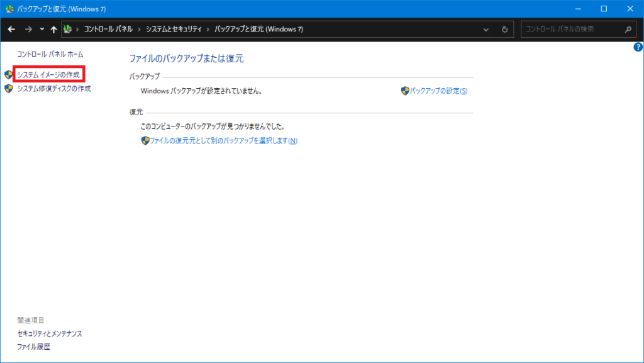Close the バックアップと復元 window
This screenshot has width=644, height=363.
tap(630, 9)
